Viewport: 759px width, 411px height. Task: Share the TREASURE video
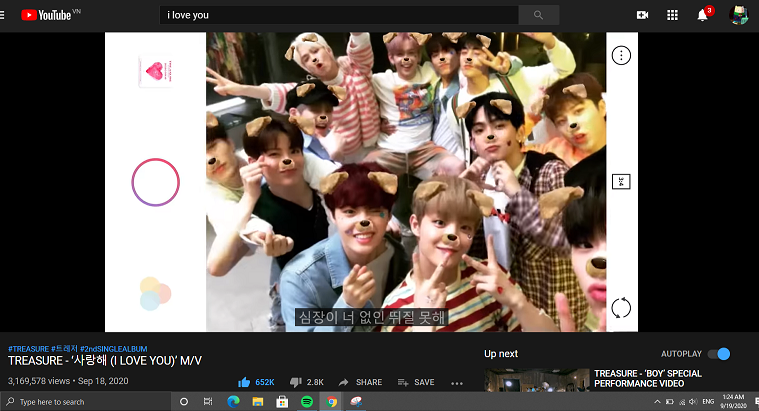click(361, 382)
